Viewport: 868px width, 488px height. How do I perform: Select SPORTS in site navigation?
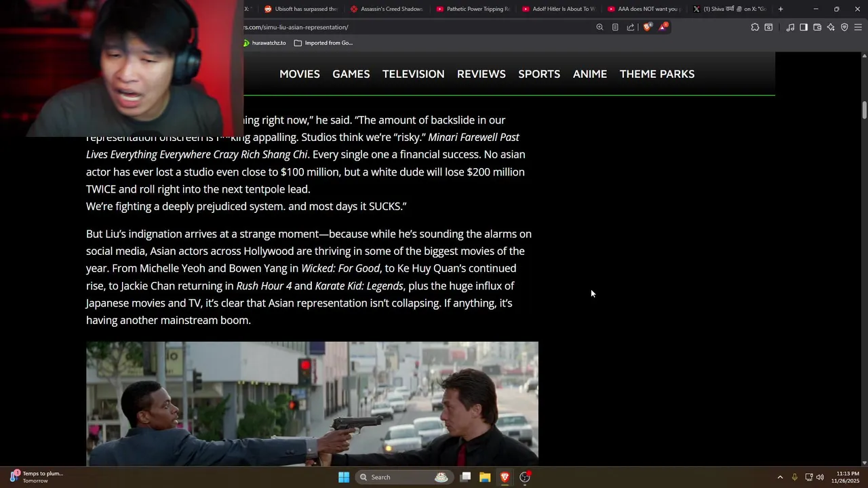[x=539, y=74]
